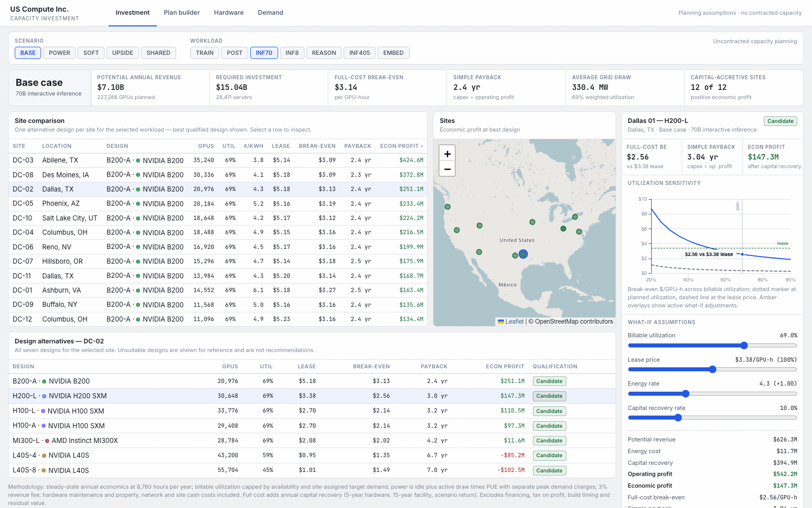Click Candidate badge in the H200-L row
This screenshot has height=508, width=812.
click(x=549, y=396)
